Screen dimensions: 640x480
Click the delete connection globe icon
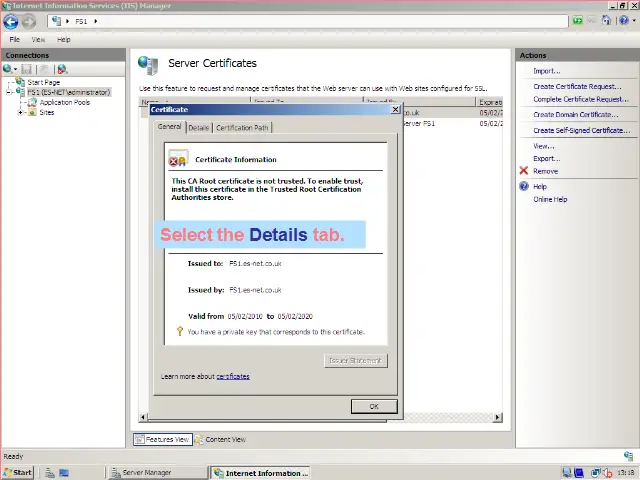pos(62,69)
